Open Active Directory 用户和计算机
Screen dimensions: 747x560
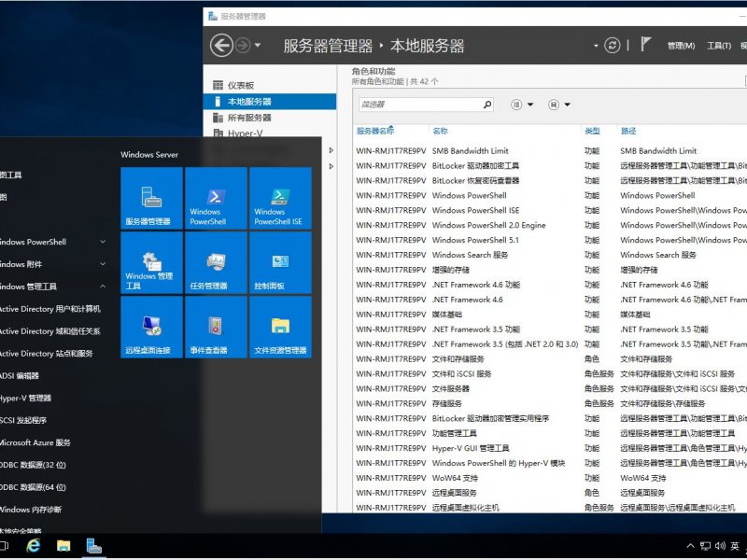50,309
